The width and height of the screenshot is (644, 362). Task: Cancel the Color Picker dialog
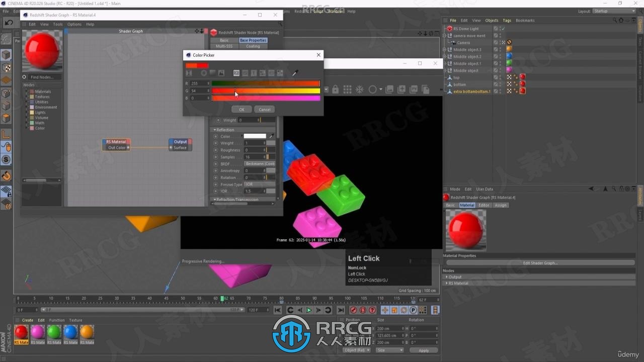coord(265,109)
